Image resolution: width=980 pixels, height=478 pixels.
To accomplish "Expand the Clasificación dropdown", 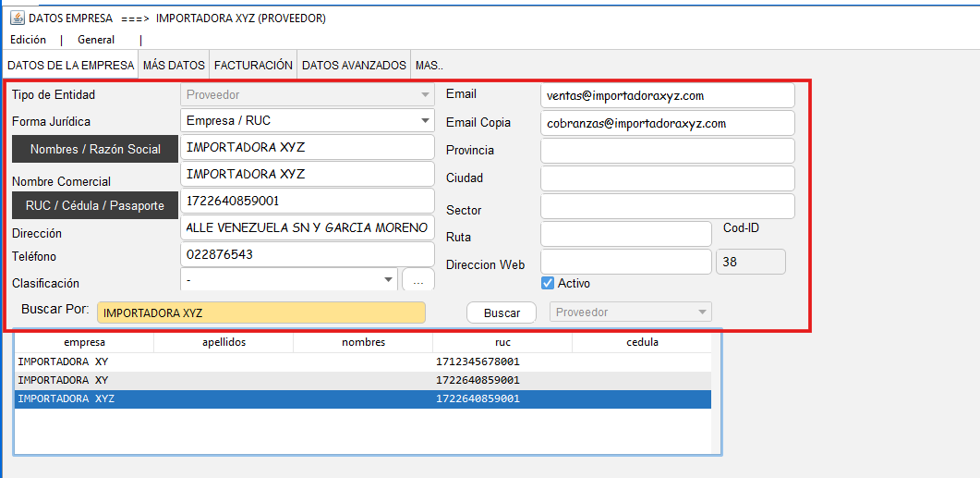I will [387, 279].
